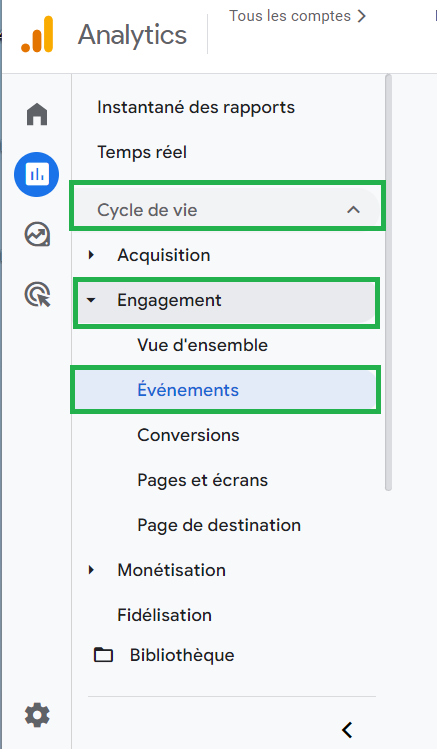Select Vue d'ensemble under Engagement
The height and width of the screenshot is (749, 437).
pos(203,345)
